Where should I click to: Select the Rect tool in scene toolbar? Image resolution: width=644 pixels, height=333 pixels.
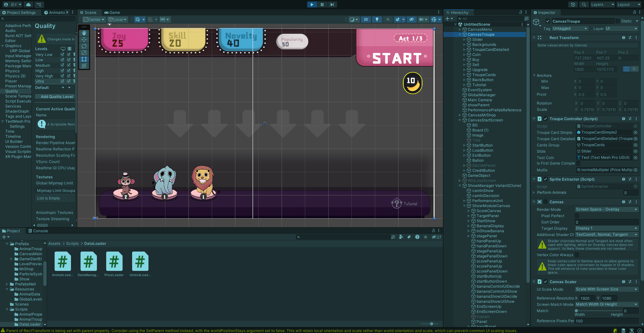84,59
